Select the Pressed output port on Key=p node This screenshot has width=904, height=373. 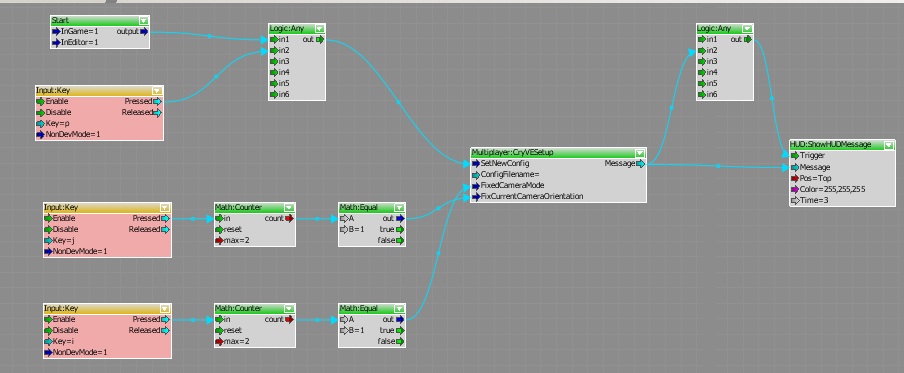pos(158,101)
